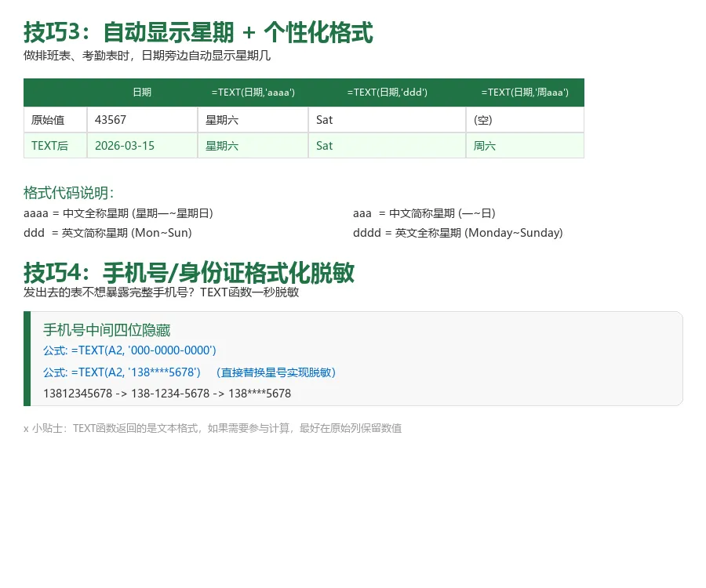Click the 日期 column header
The height and width of the screenshot is (588, 706).
(x=142, y=93)
